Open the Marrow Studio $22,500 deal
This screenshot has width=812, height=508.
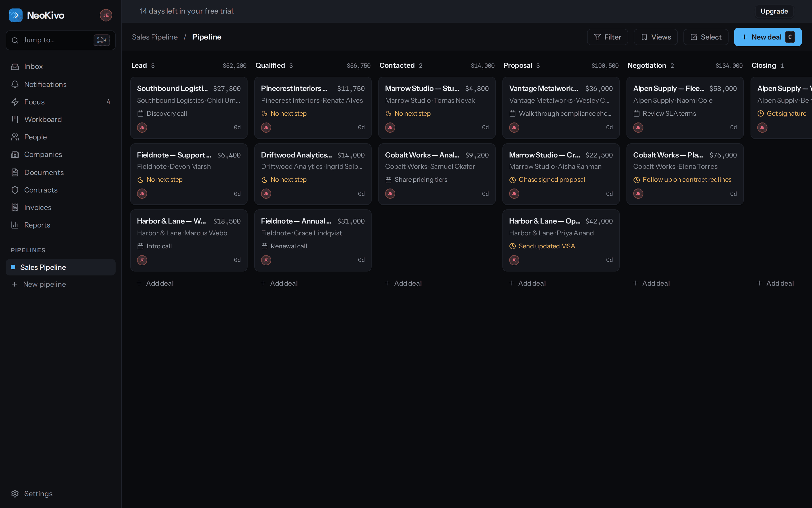point(561,174)
